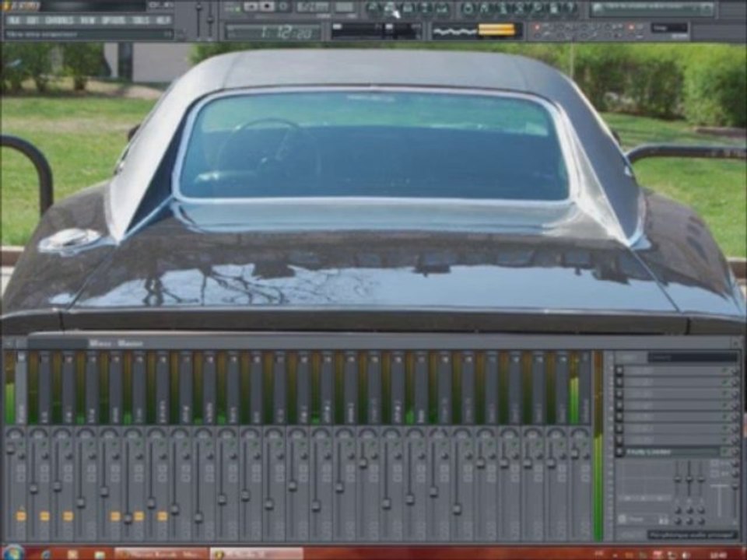Open the global snap selector dropdown
Image resolution: width=747 pixels, height=560 pixels.
tap(669, 29)
